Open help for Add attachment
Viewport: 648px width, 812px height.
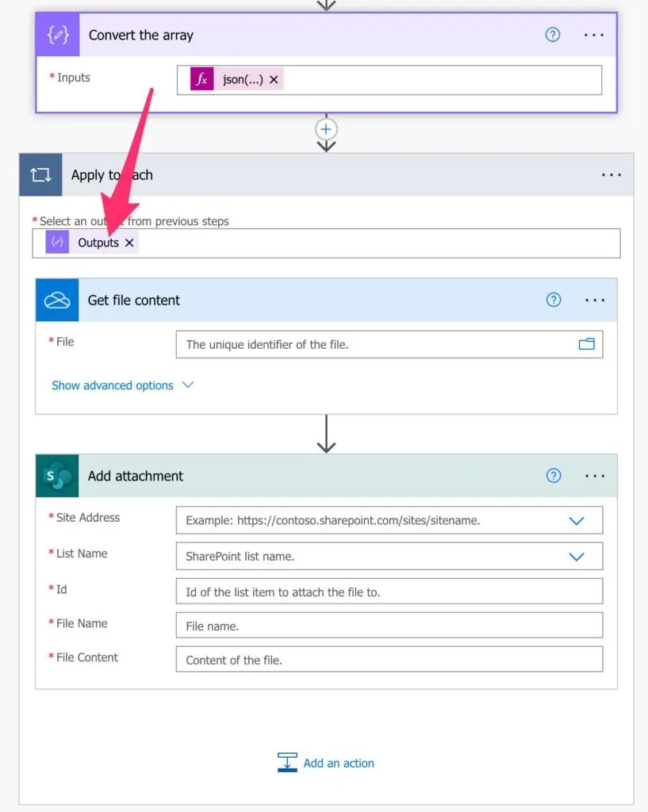(x=554, y=476)
